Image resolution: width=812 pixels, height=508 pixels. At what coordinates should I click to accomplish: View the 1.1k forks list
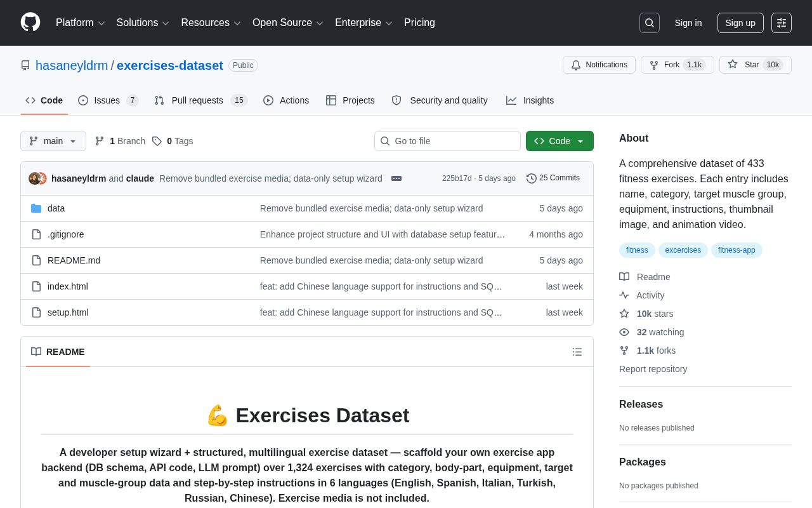click(x=648, y=351)
